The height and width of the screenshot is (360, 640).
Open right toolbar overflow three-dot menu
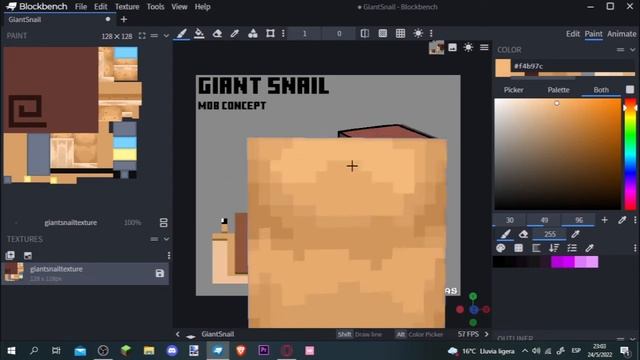(431, 33)
